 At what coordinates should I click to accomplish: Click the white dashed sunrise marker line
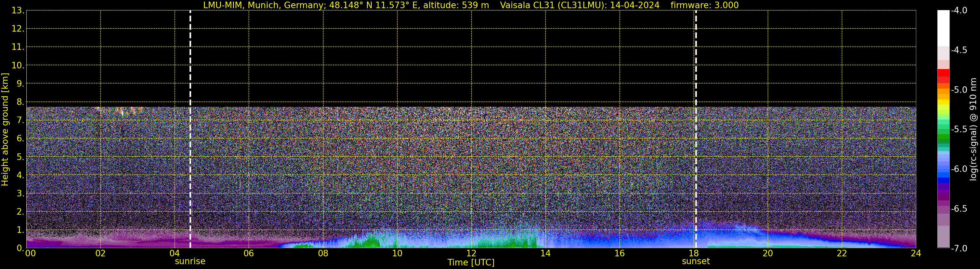[190, 130]
